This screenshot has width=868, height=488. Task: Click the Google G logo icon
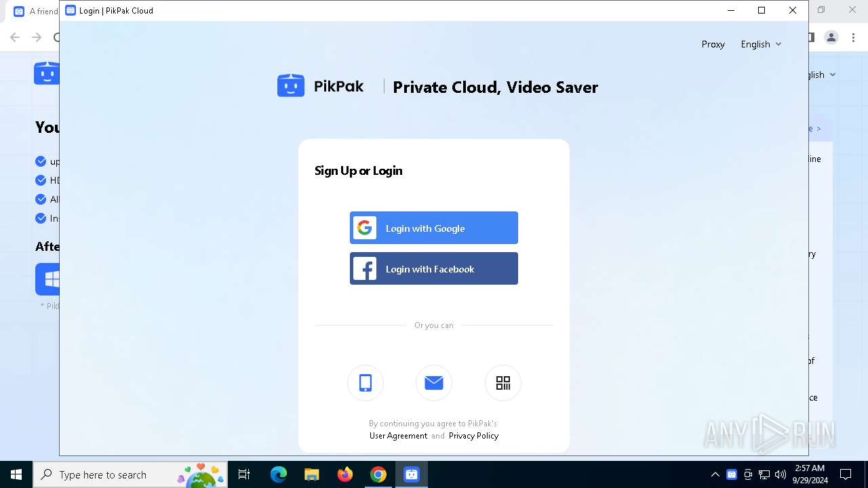(365, 228)
